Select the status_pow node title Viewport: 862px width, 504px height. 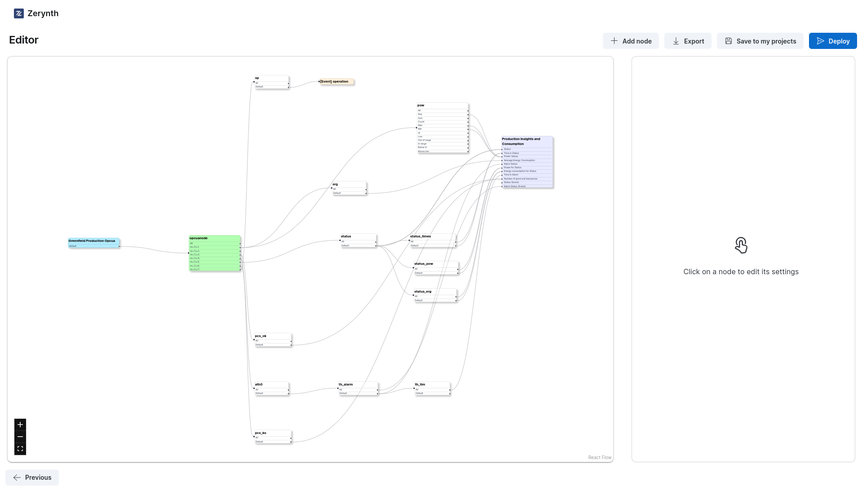[x=424, y=264]
